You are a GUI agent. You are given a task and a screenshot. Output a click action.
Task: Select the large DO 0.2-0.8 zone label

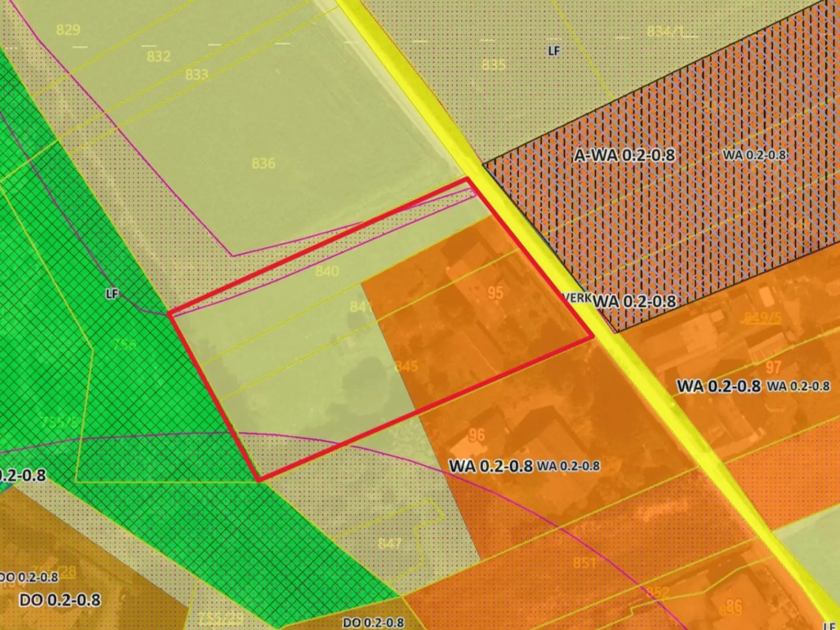pos(60,600)
